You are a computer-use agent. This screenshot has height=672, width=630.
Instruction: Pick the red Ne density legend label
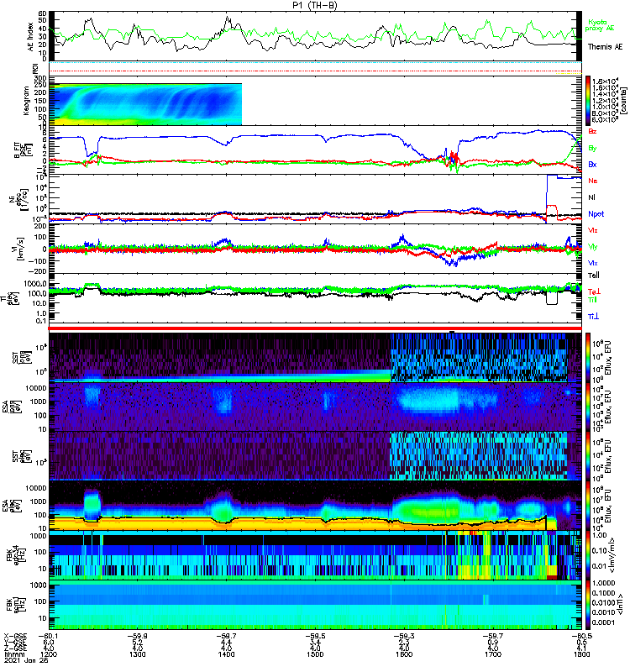click(x=593, y=181)
